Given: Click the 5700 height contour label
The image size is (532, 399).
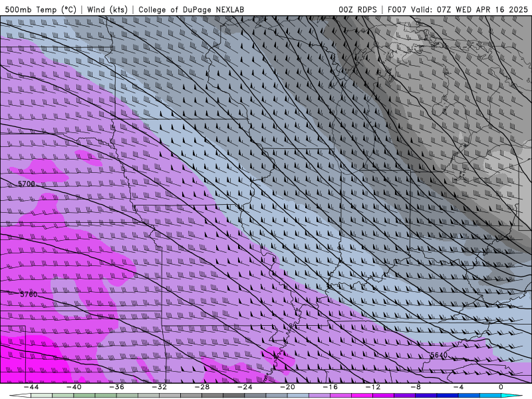Looking at the screenshot, I should coord(26,184).
